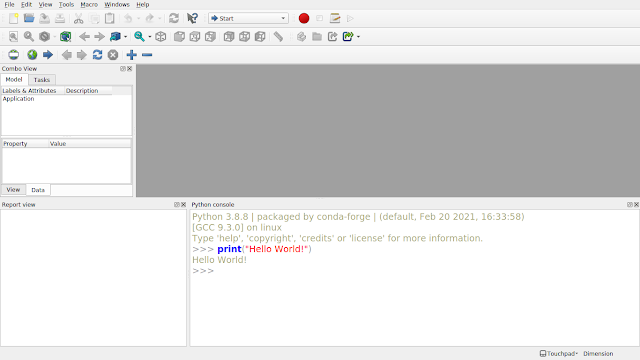
Task: Switch to the Tasks tab
Action: point(42,80)
